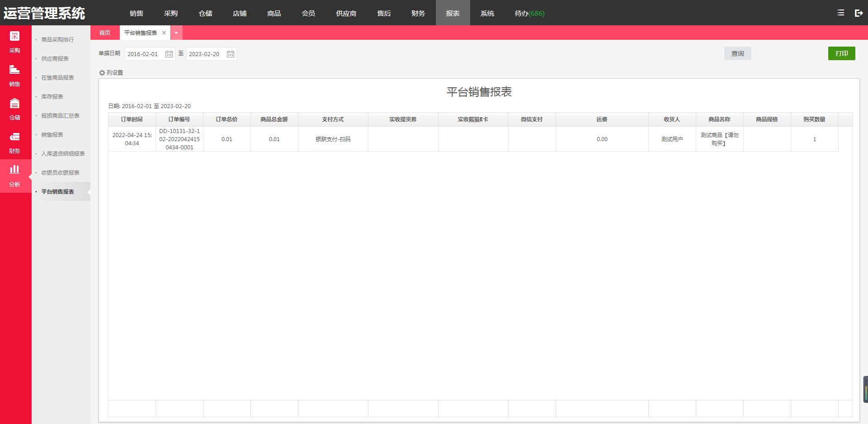Screen dimensions: 868x424
Task: Click order number DD-10131-32-102-20220424150434-0001 cell
Action: (x=179, y=139)
